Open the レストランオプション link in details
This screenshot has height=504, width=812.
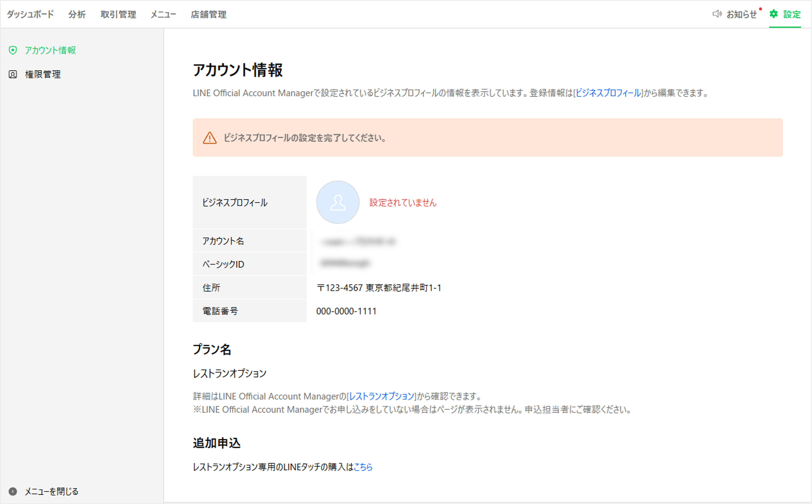381,396
